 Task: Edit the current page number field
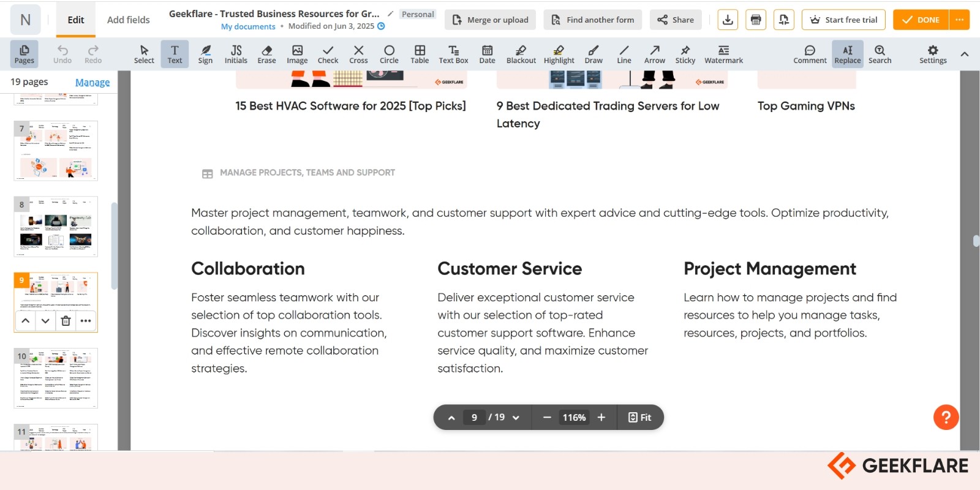[x=474, y=417]
